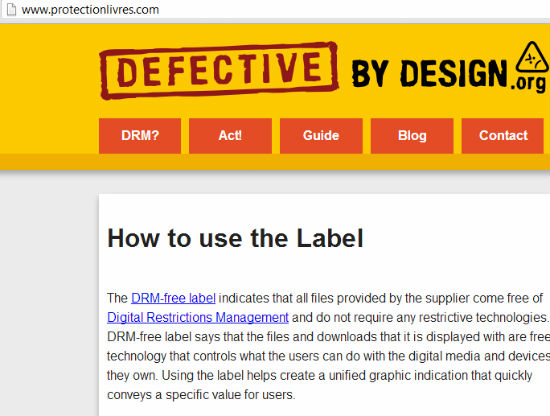
Task: Click the darker orange strip below navigation
Action: [275, 162]
